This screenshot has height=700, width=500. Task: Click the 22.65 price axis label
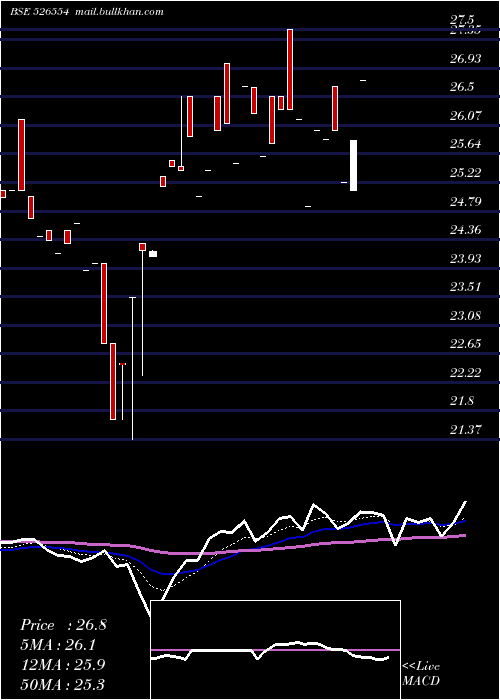(x=466, y=344)
